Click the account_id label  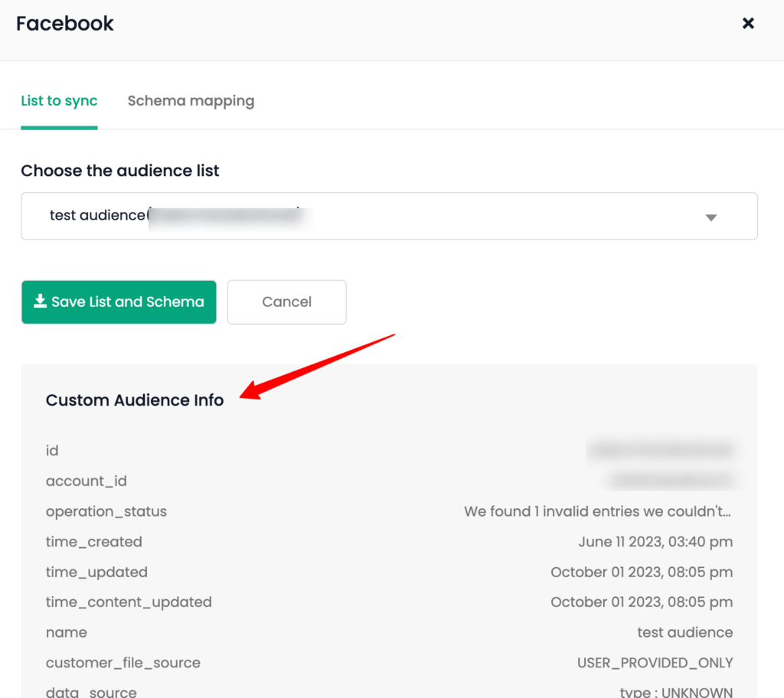[x=86, y=481]
